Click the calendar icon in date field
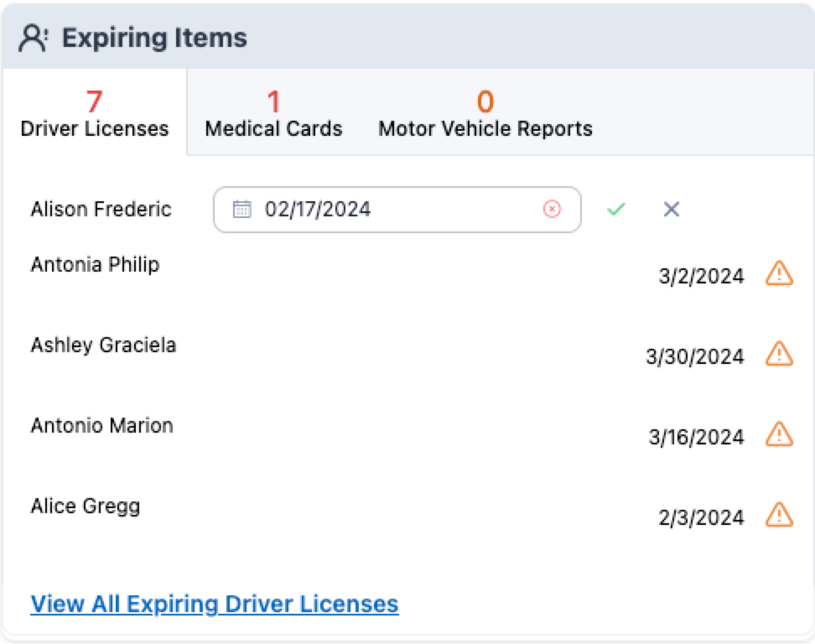The height and width of the screenshot is (644, 815). coord(241,210)
